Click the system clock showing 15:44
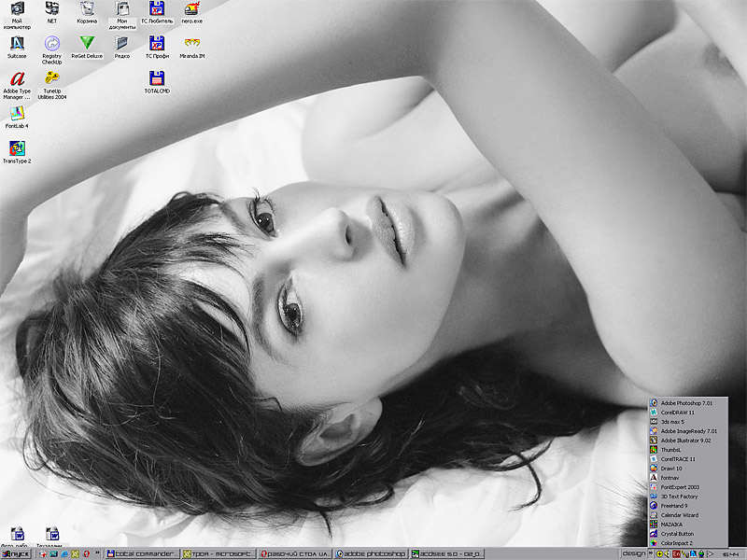Screen dimensions: 747x560 731,554
